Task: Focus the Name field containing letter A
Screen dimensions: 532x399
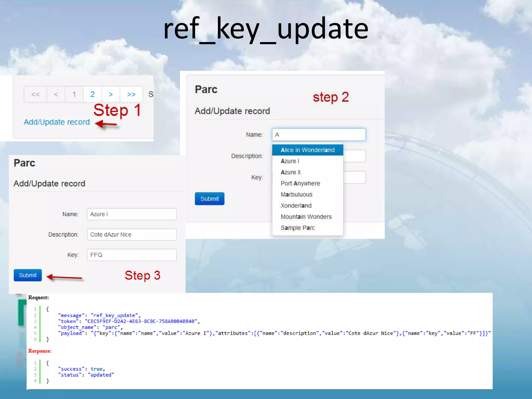Action: 319,135
